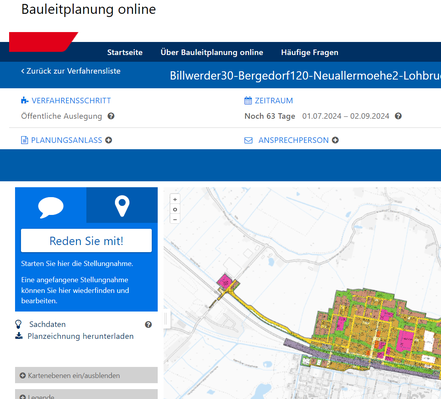Click the Sachdaten lightbulb icon
Screen dimensions: 441x399
(x=18, y=324)
